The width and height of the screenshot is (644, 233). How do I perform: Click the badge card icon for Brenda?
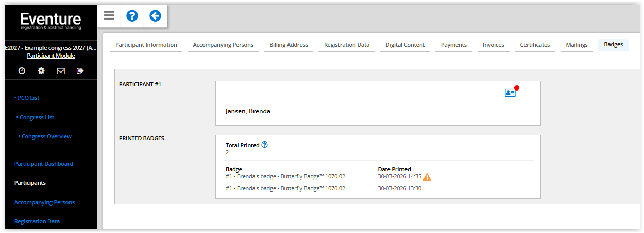click(510, 93)
